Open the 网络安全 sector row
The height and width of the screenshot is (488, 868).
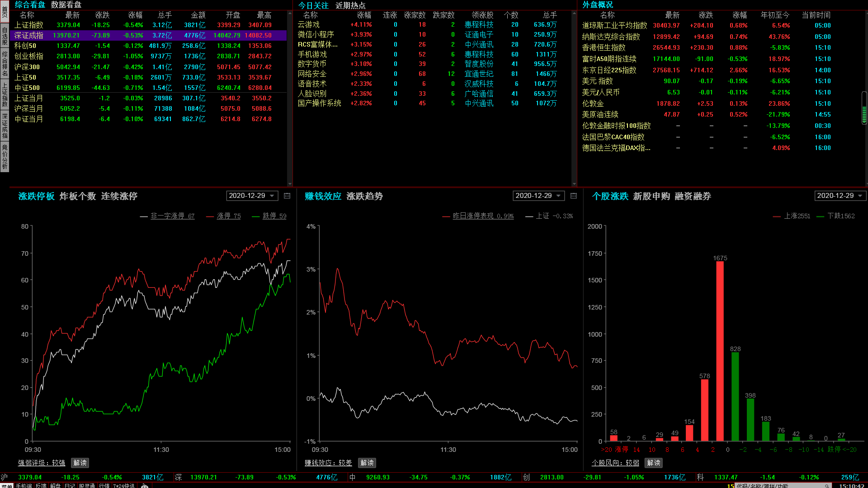point(432,74)
